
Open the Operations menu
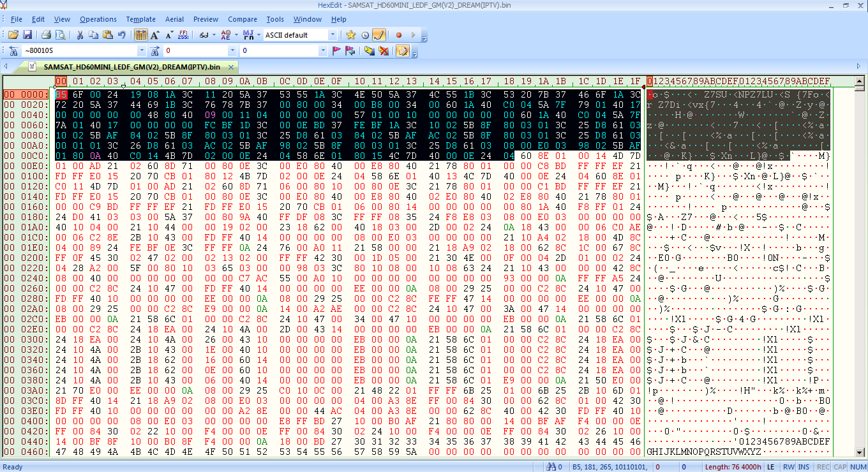point(98,19)
